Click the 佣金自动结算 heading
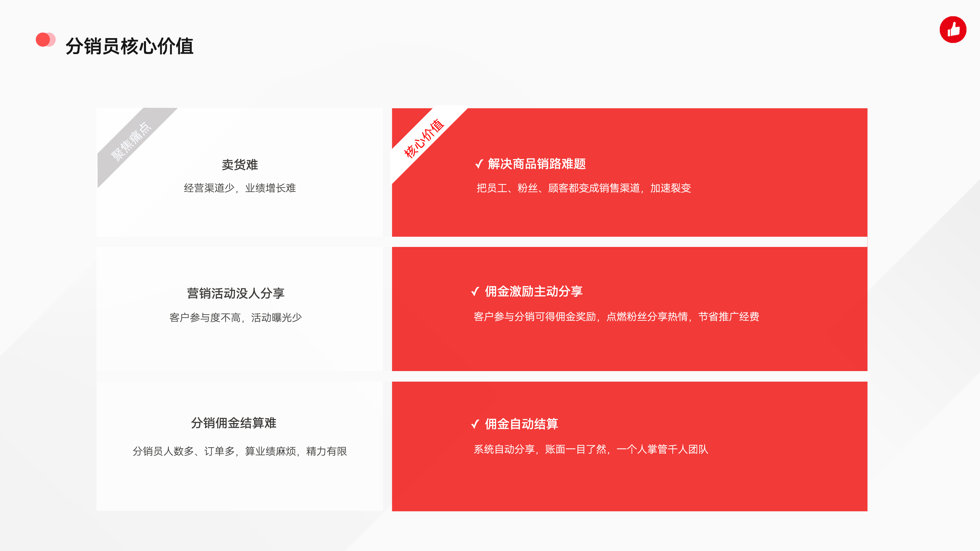This screenshot has width=980, height=551. (521, 423)
